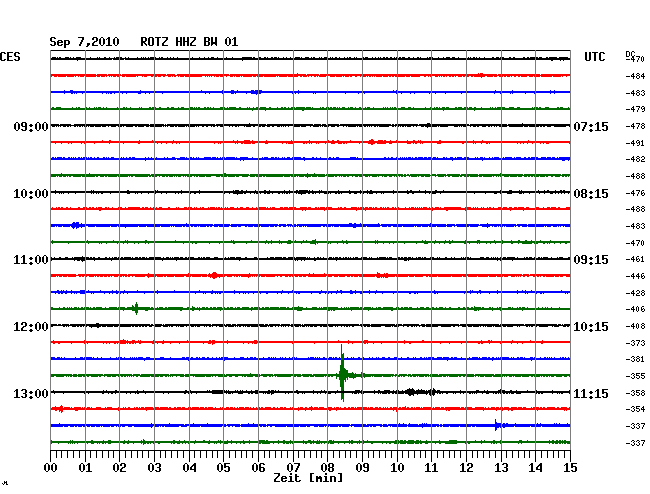Click the Zeit [min] axis title

click(308, 478)
